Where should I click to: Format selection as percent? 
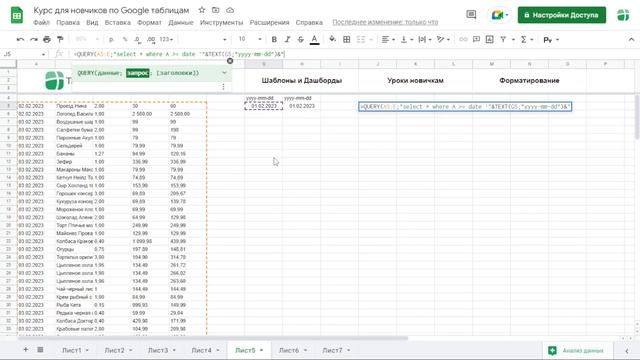[x=125, y=40]
